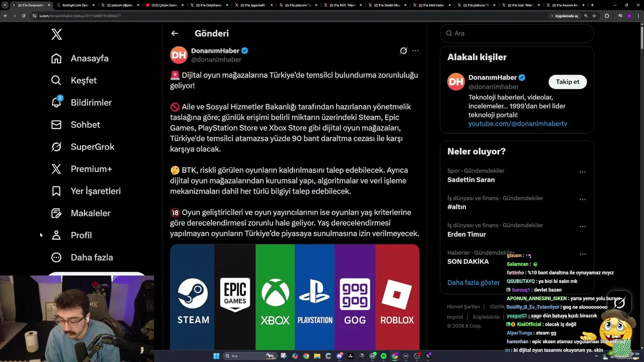The image size is (644, 362).
Task: Open more options for SON DAKİKA trend
Action: click(x=583, y=254)
